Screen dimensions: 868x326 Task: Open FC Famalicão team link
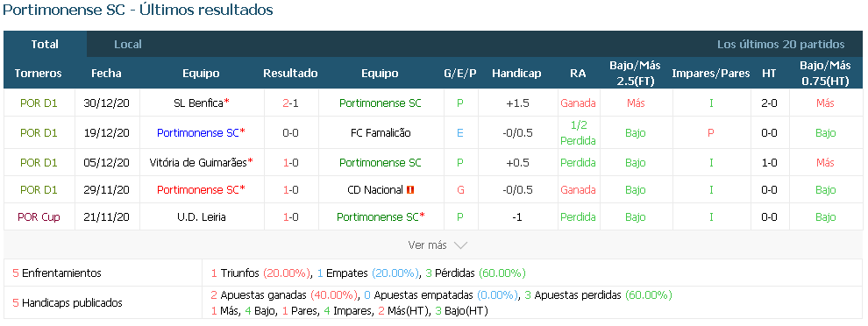pyautogui.click(x=381, y=133)
